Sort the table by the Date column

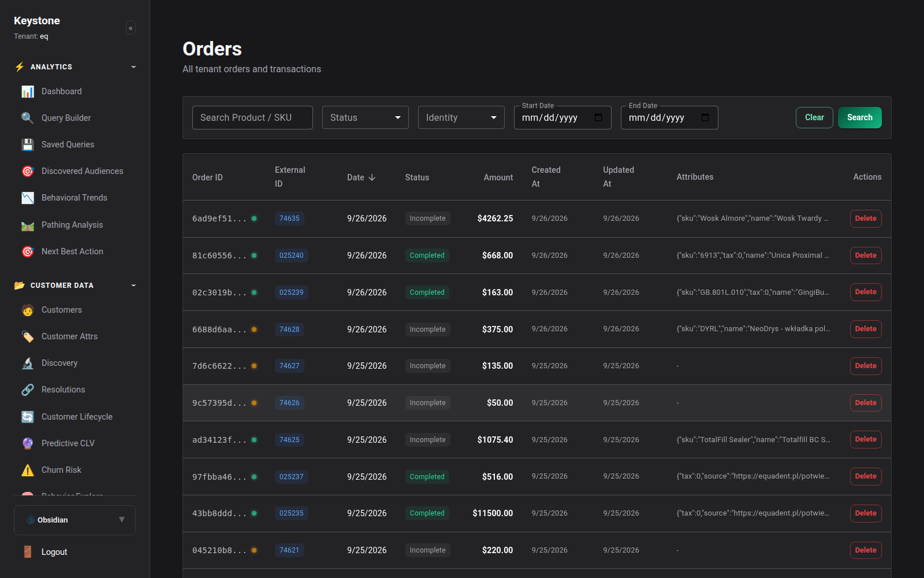click(362, 177)
